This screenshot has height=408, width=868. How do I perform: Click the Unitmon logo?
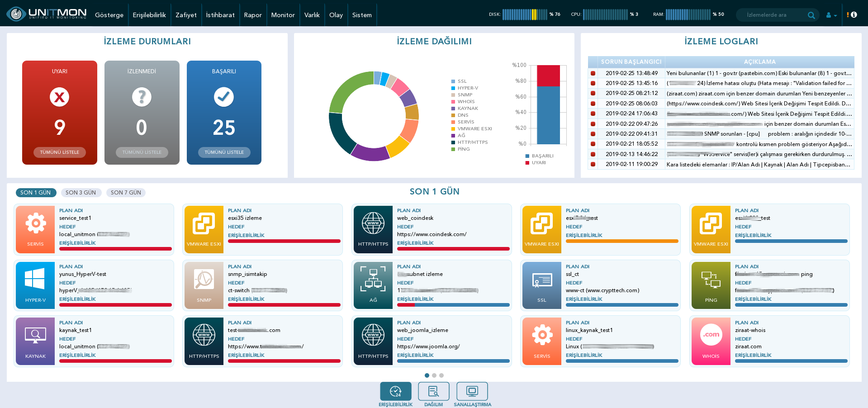point(47,14)
